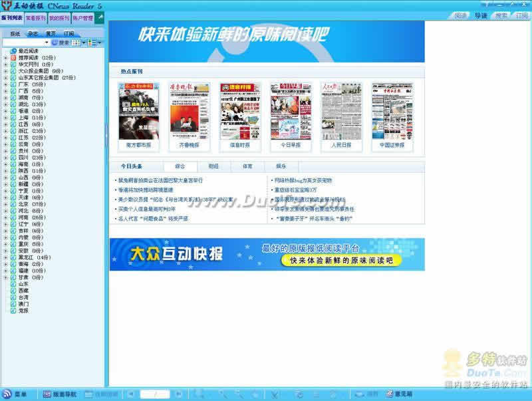The image size is (532, 401).
Task: Click the pin icon beside 账户管理 tab
Action: point(99,17)
